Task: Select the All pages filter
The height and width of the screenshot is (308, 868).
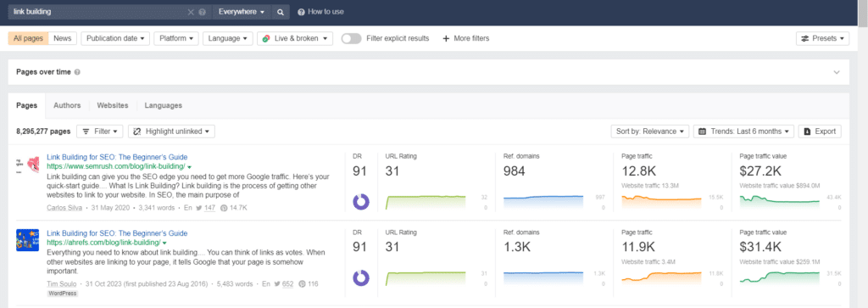Action: pyautogui.click(x=28, y=38)
